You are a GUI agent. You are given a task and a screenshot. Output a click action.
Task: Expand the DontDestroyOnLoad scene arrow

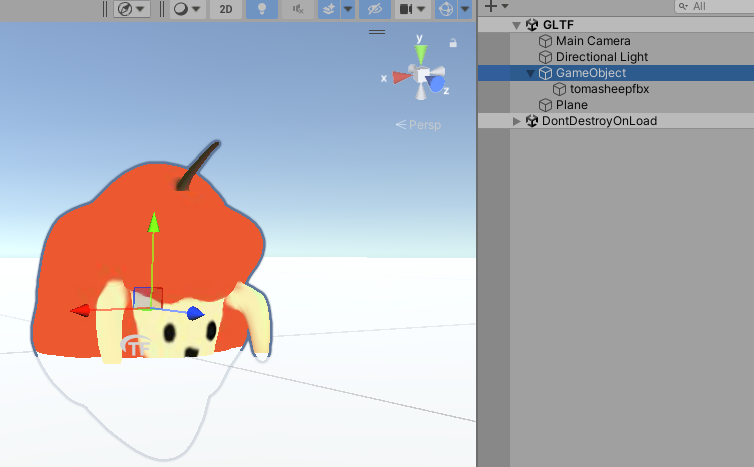point(516,121)
